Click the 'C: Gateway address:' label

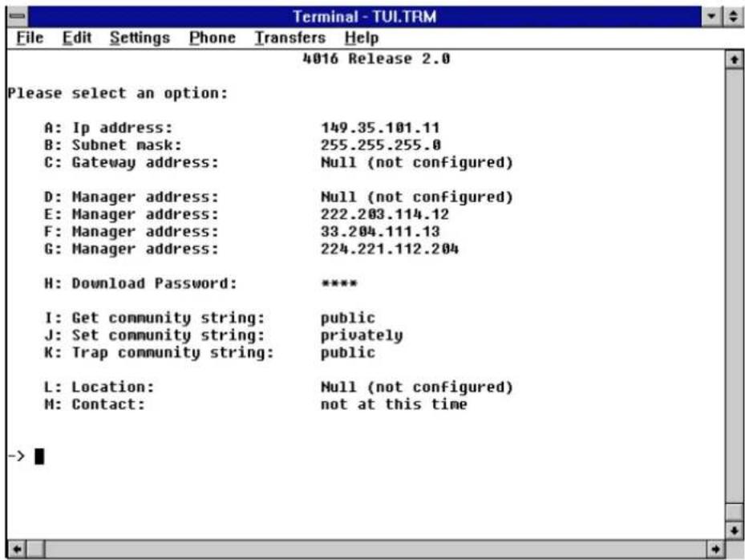tap(132, 163)
